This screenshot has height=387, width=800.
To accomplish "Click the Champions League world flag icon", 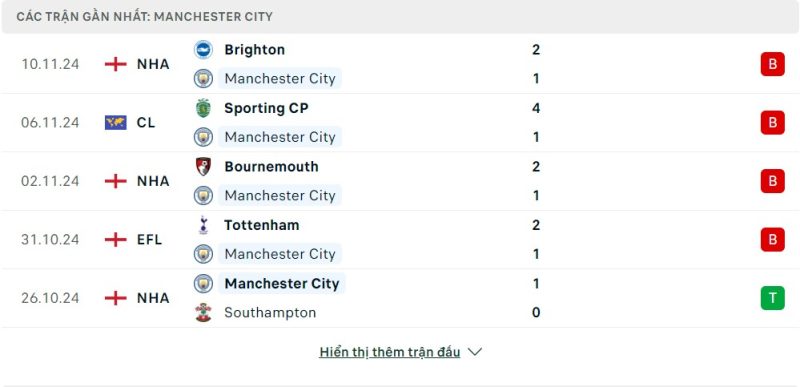I will [116, 122].
